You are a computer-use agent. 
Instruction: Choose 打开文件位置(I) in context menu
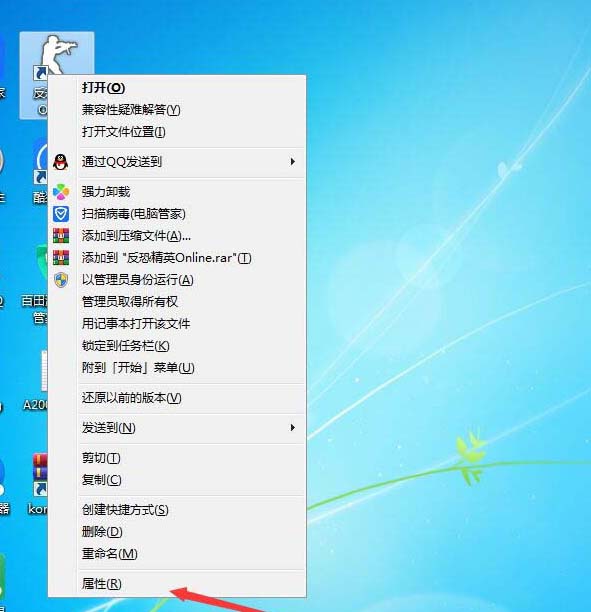pos(192,132)
